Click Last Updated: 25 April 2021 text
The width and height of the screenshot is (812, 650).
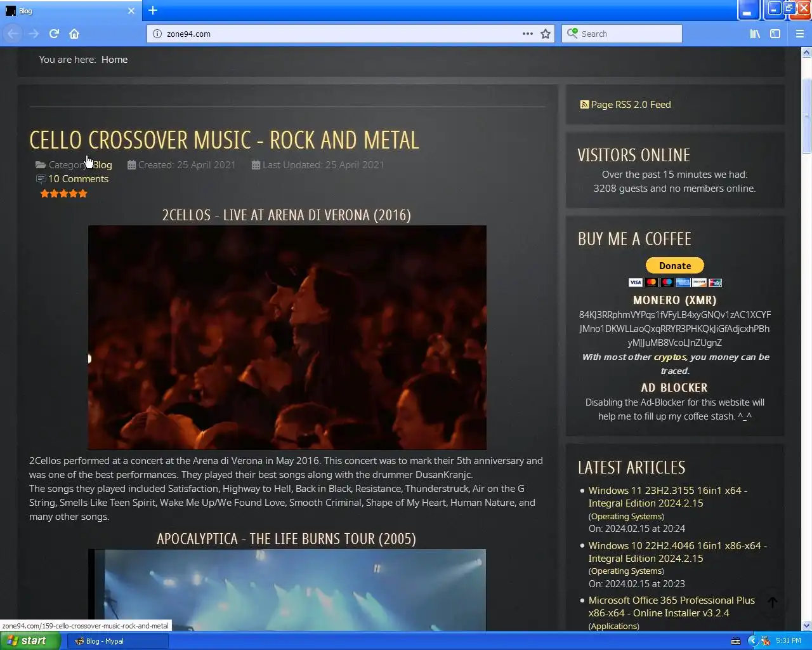coord(323,165)
